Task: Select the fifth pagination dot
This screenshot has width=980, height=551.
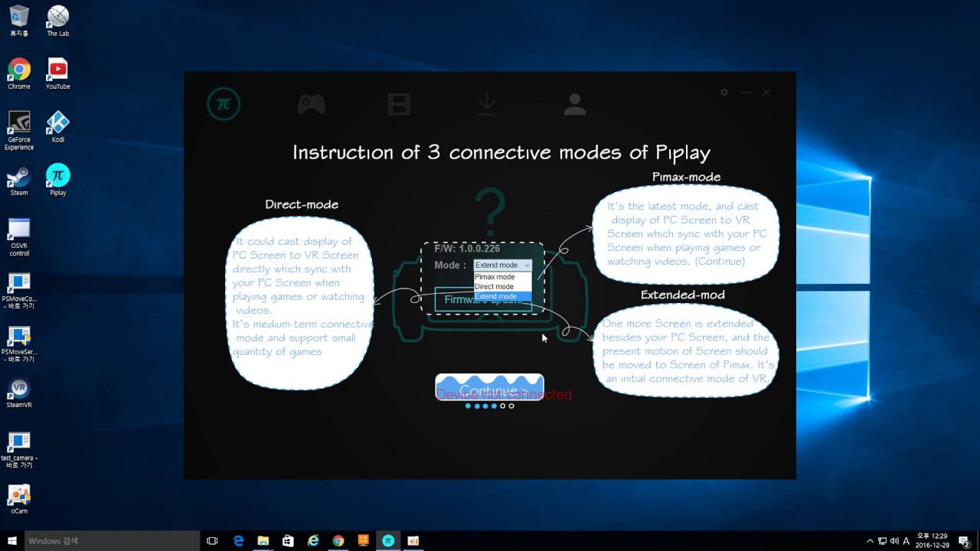Action: pyautogui.click(x=503, y=406)
